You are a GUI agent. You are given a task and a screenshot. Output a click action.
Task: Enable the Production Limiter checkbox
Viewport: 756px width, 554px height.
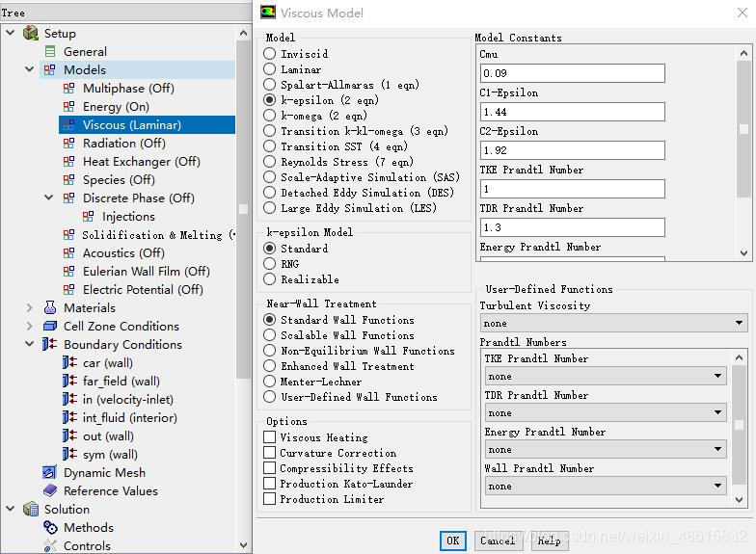point(270,499)
